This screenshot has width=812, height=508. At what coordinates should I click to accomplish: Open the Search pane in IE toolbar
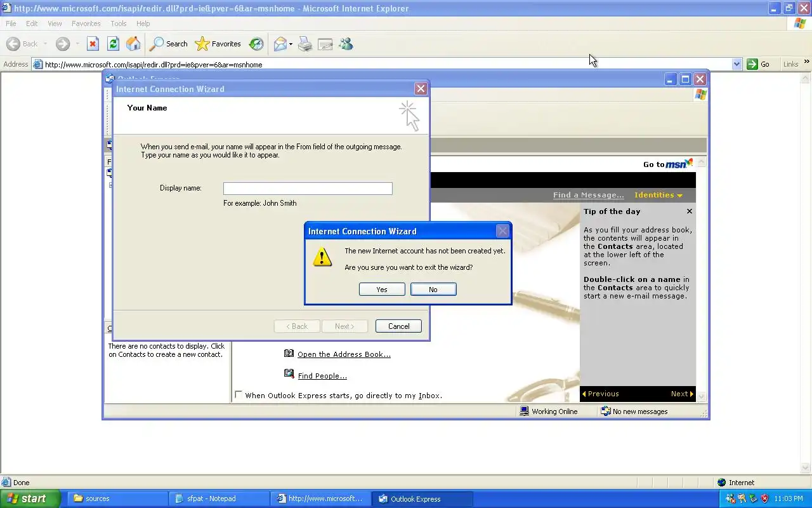tap(169, 44)
